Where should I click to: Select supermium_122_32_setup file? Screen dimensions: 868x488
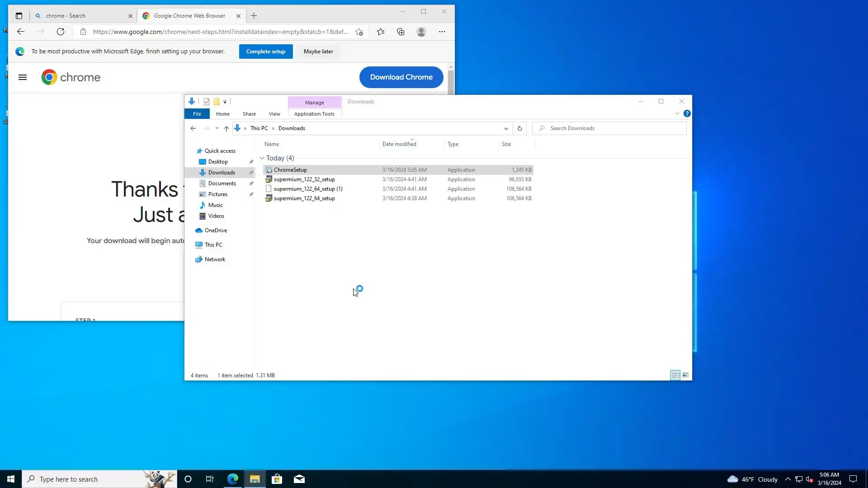[304, 179]
